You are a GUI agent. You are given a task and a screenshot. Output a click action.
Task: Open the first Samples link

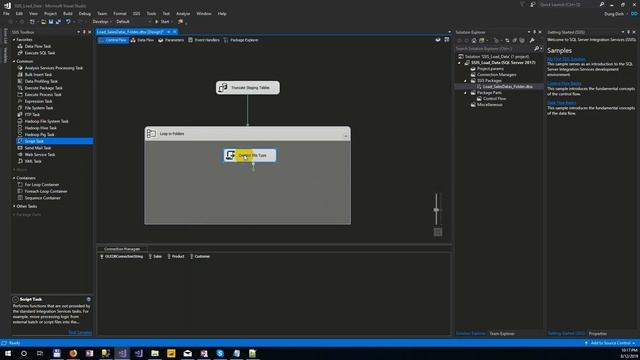[x=566, y=59]
